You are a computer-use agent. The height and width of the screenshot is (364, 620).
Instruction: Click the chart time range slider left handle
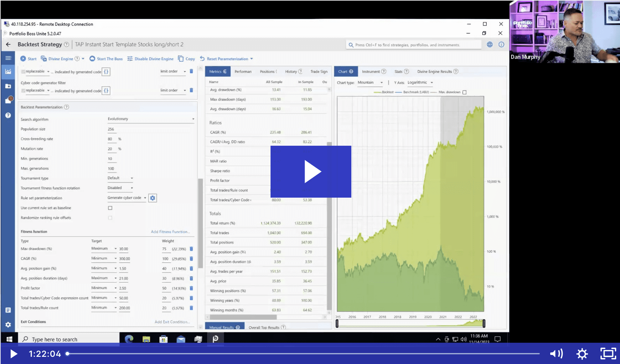pos(337,323)
